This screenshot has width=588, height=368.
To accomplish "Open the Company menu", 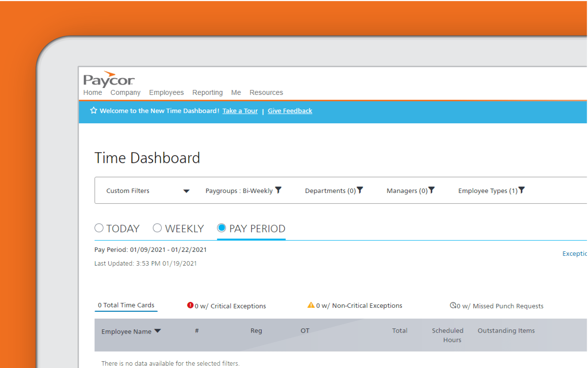I will [125, 93].
